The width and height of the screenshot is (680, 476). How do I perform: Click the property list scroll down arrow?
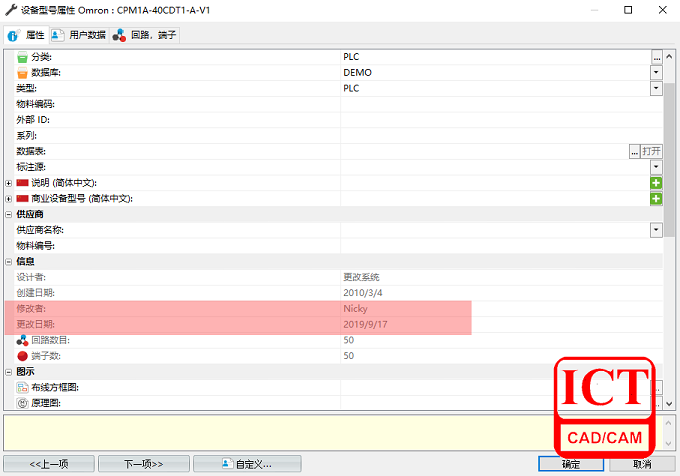669,404
